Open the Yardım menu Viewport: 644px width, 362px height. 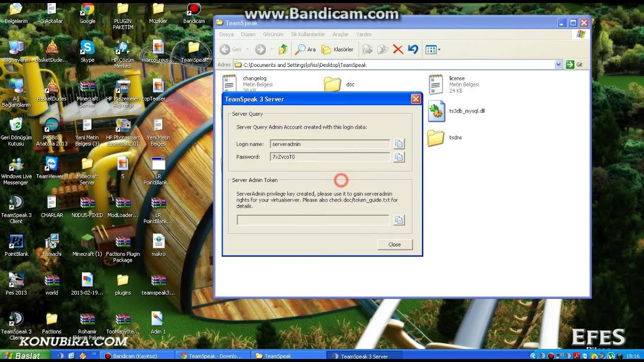pyautogui.click(x=364, y=34)
